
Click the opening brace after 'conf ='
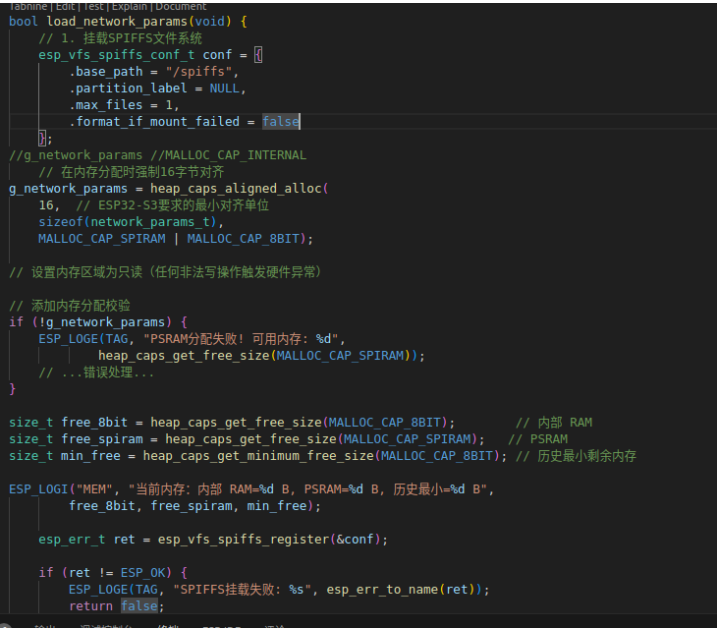click(258, 55)
